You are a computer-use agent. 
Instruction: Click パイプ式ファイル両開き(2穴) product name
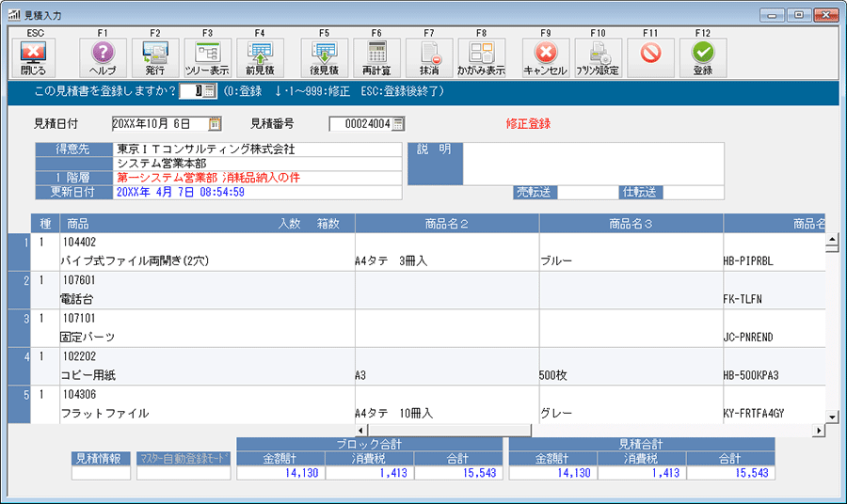135,261
